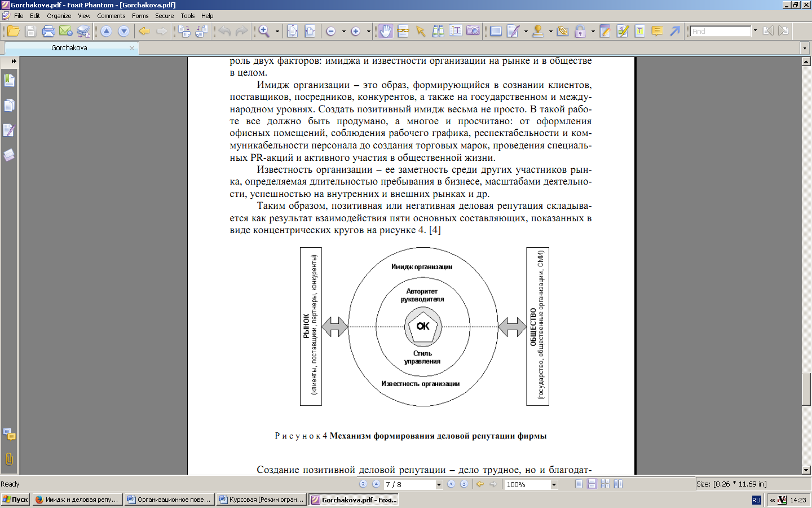
Task: Open the Bookmarks side panel
Action: 9,80
